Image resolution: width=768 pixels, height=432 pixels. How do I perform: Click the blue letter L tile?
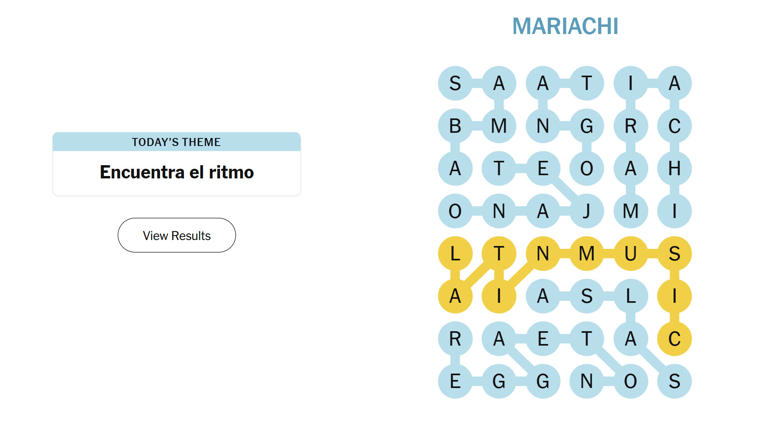630,296
